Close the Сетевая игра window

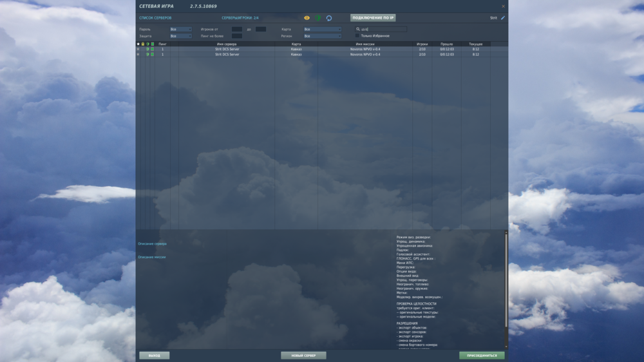[x=503, y=6]
